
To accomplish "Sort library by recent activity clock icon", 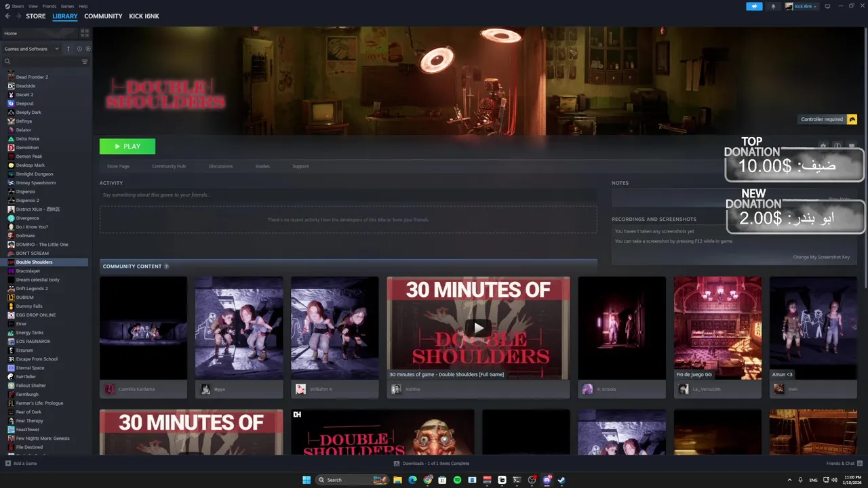I will pos(79,49).
